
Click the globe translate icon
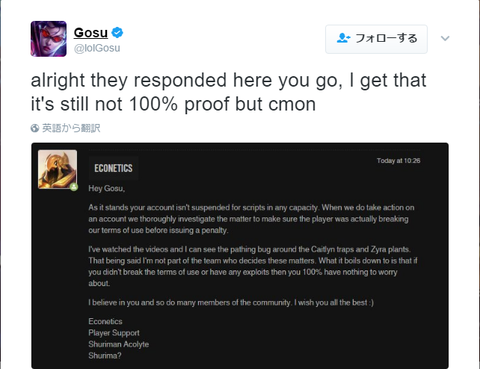(35, 128)
